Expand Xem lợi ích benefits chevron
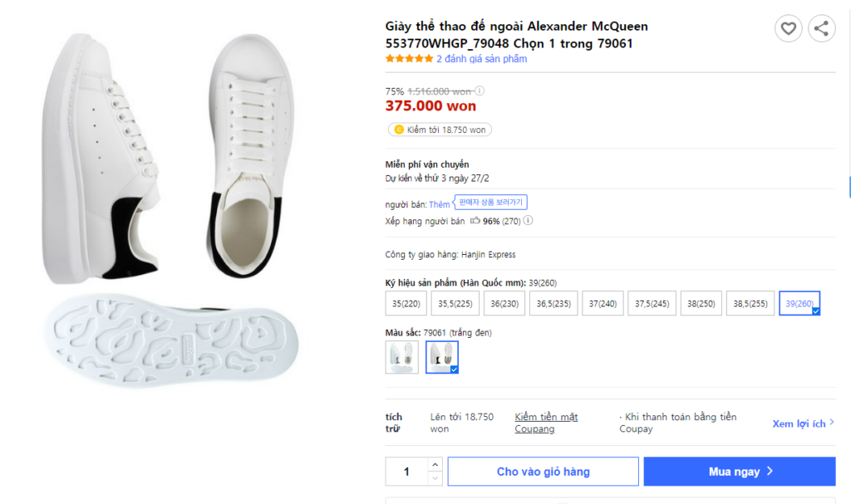The height and width of the screenshot is (504, 851). [832, 423]
